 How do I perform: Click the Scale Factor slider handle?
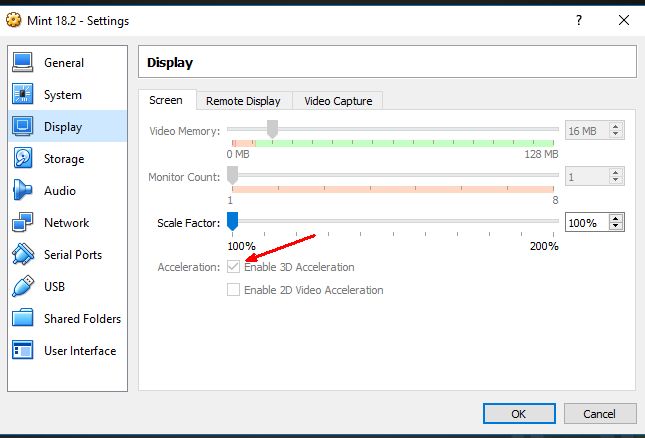[232, 221]
